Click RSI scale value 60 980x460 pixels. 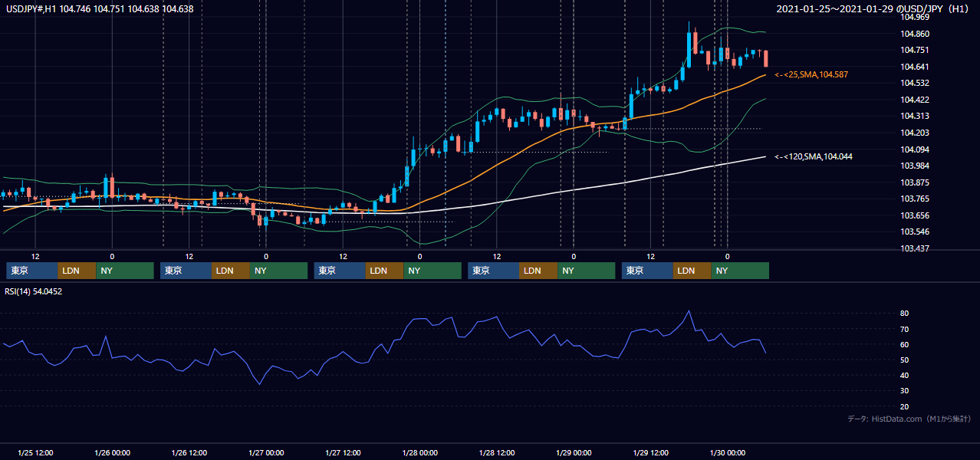(905, 344)
